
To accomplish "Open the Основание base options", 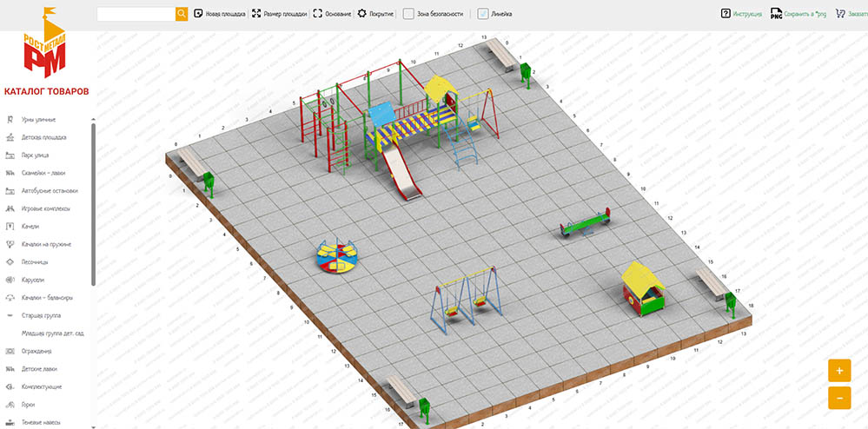I will tap(332, 14).
